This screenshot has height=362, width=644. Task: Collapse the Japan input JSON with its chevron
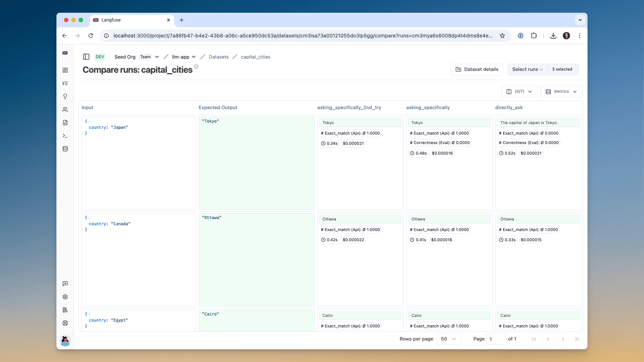[x=89, y=122]
